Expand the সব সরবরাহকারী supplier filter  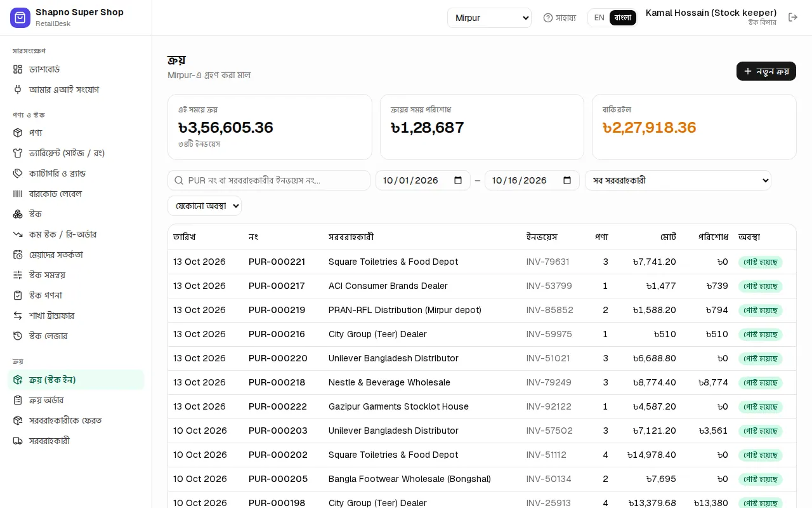coord(678,180)
